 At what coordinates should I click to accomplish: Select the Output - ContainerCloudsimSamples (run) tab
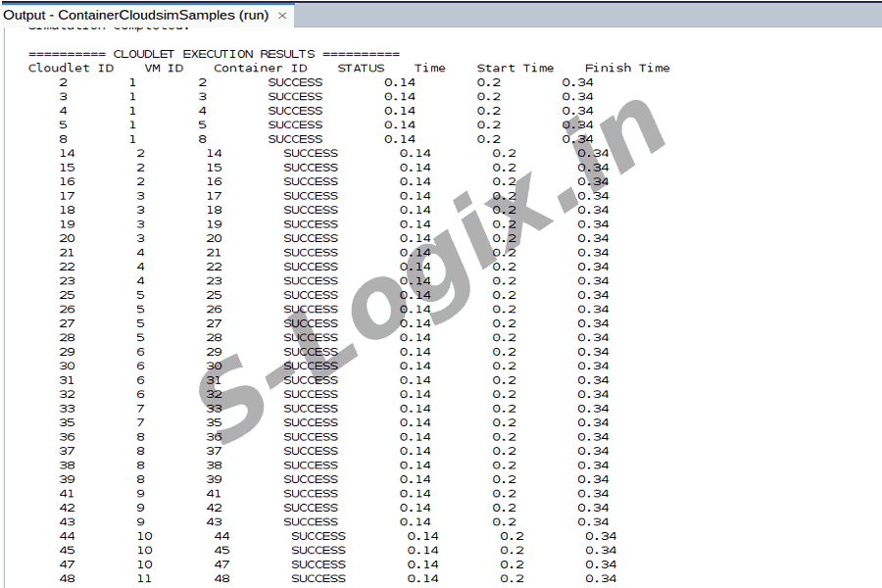(135, 16)
